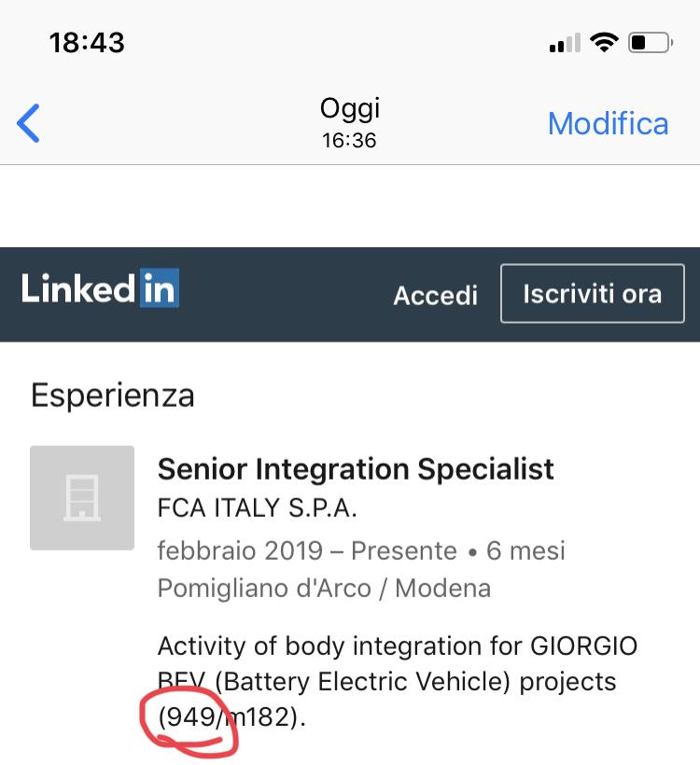Tap the blue back chevron
Screen dimensions: 700x765
tap(28, 123)
